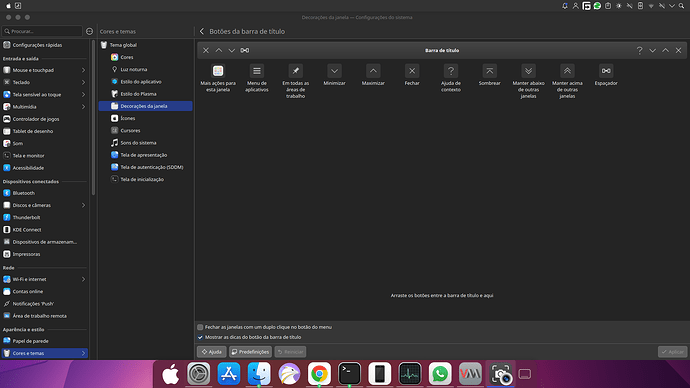This screenshot has width=690, height=388.
Task: Enable 'Fechar as janelas com um duplo clique' checkbox
Action: point(200,327)
